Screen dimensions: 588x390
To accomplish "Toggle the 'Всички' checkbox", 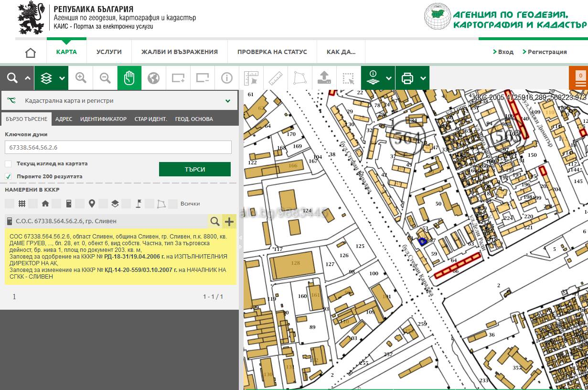I will pyautogui.click(x=173, y=204).
